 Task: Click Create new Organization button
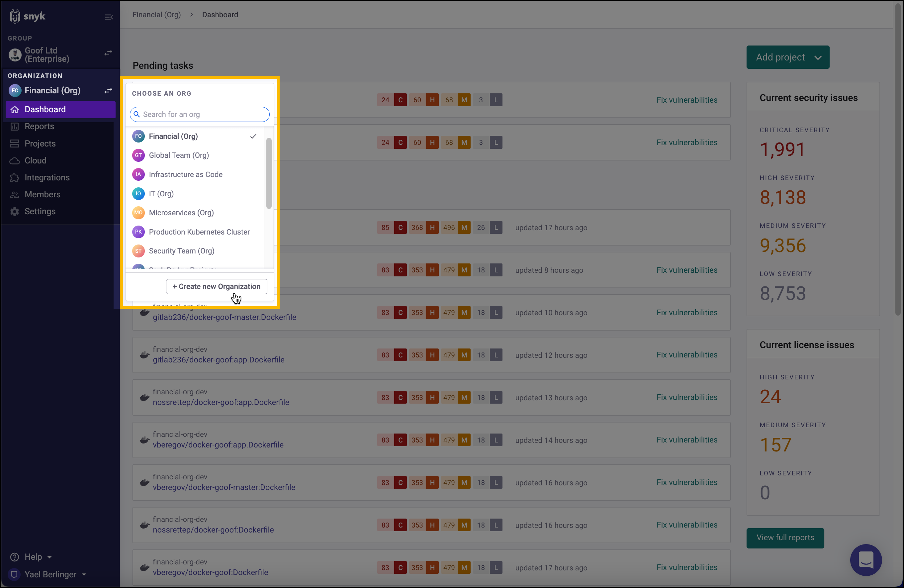[x=216, y=286]
